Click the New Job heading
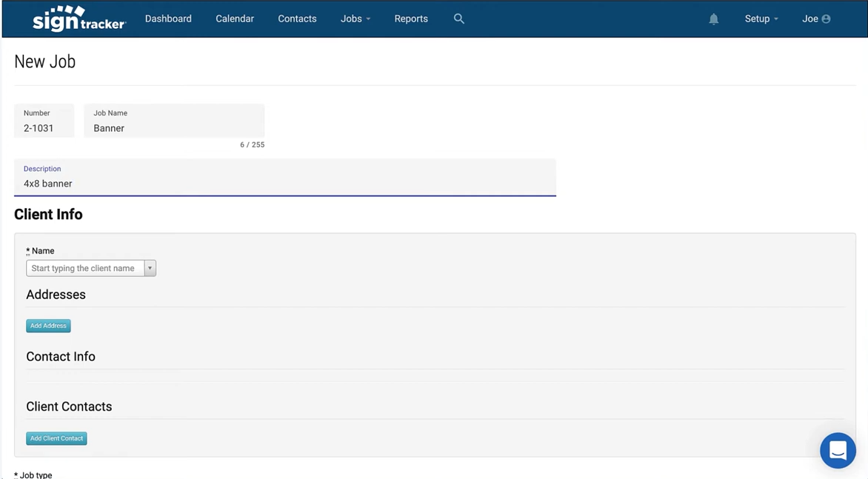Image resolution: width=868 pixels, height=479 pixels. click(x=45, y=61)
